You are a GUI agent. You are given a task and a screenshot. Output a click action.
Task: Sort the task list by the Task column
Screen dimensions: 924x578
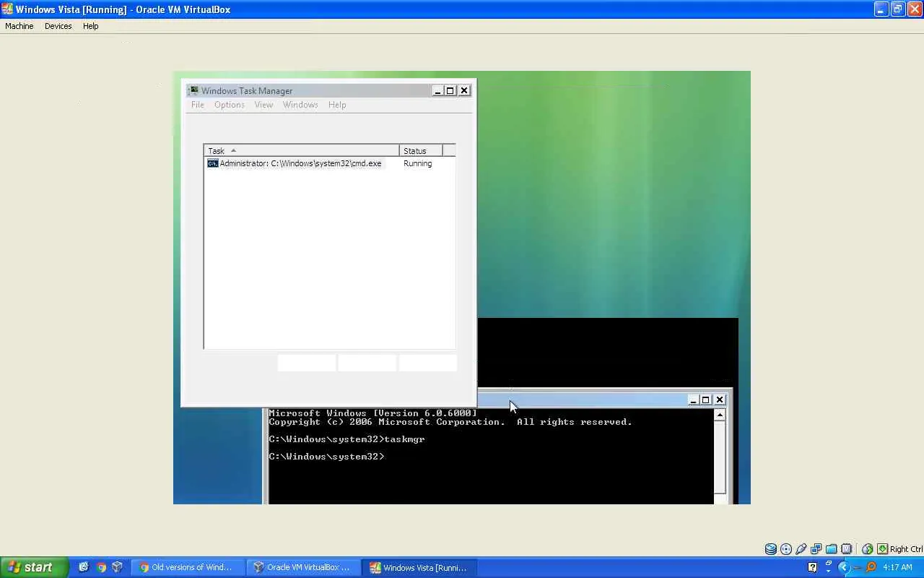click(x=301, y=150)
